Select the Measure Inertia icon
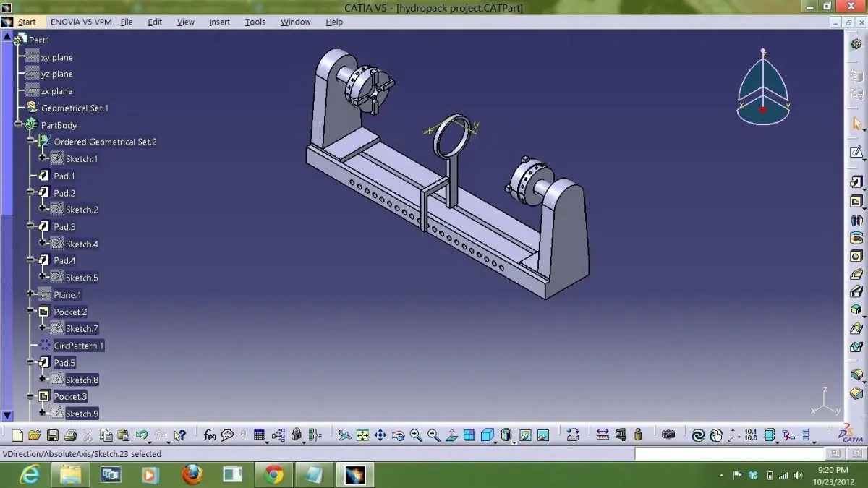 pyautogui.click(x=637, y=435)
